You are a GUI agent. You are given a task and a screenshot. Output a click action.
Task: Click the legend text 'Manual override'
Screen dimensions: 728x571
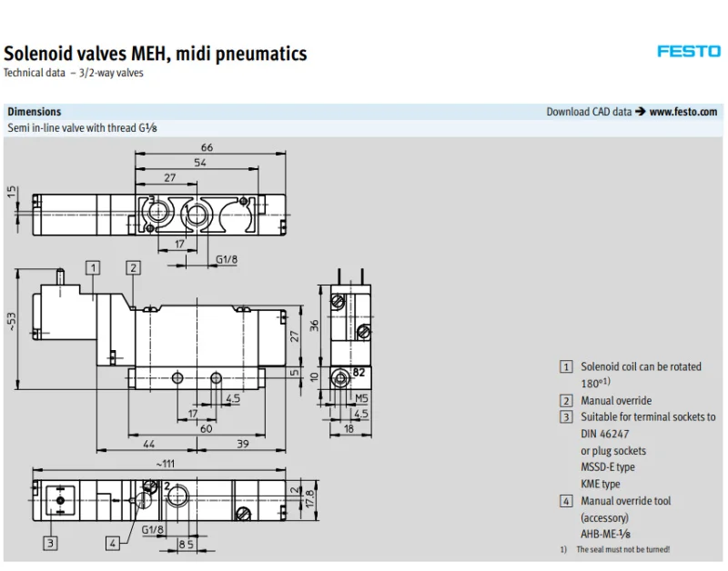point(616,400)
